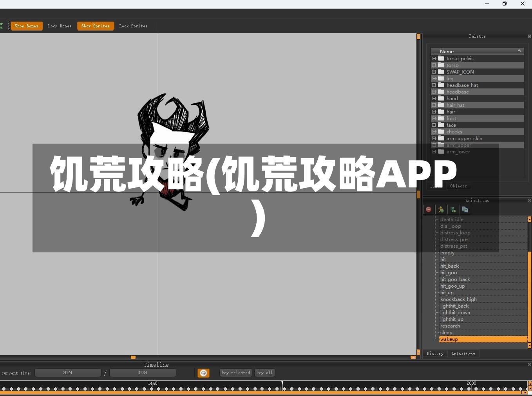Close the Timeline panel
Image resolution: width=532 pixels, height=396 pixels.
point(530,365)
